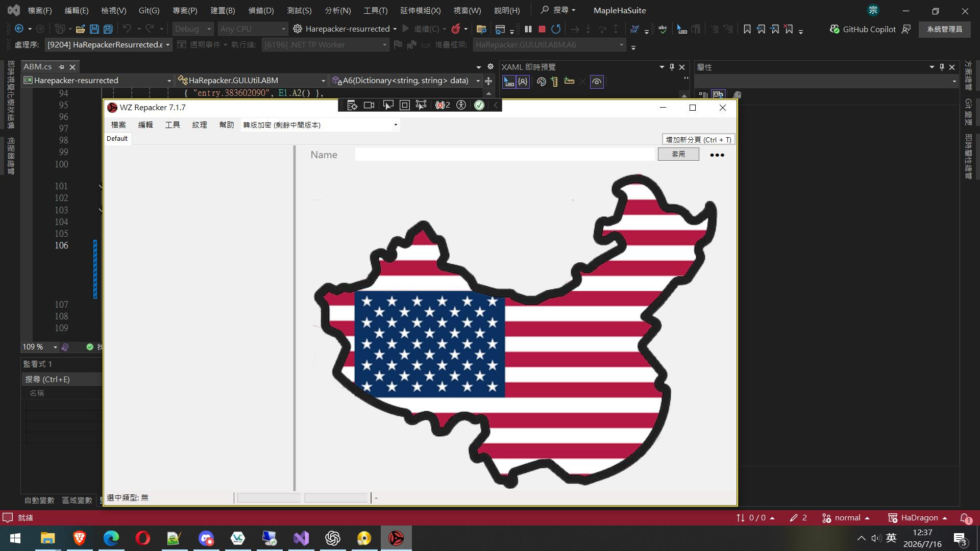Viewport: 980px width, 551px height.
Task: Go to the previous bookmark
Action: pyautogui.click(x=761, y=29)
